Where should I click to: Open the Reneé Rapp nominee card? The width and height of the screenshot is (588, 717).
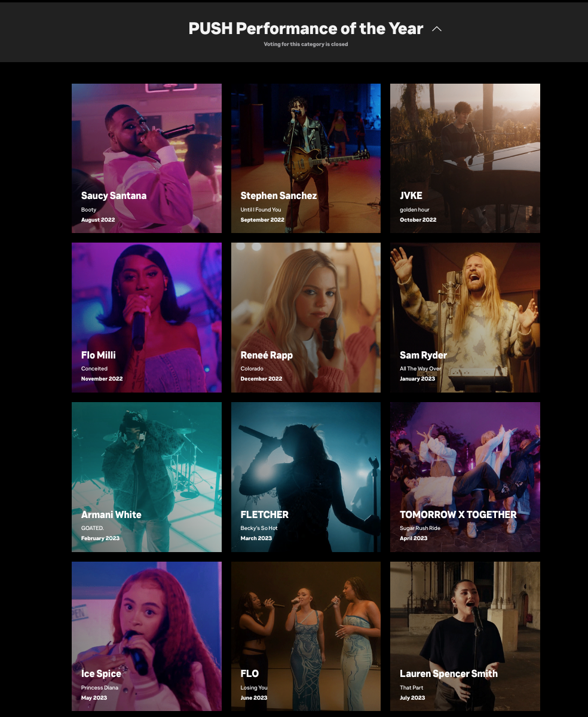306,317
